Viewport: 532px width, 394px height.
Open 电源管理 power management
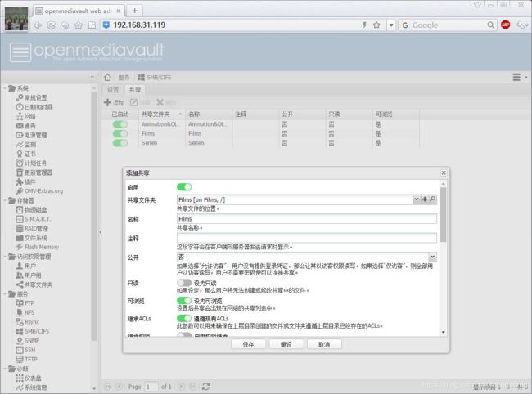tap(32, 135)
